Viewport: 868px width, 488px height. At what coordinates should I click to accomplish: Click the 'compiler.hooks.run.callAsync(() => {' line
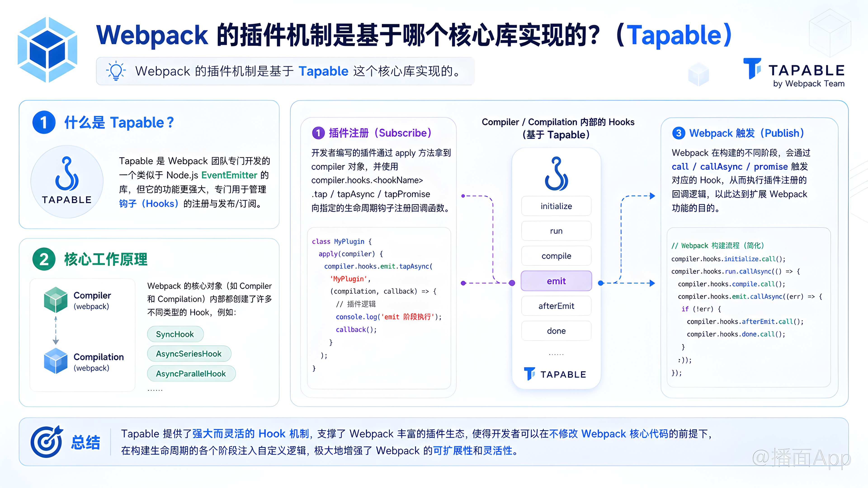coord(736,271)
